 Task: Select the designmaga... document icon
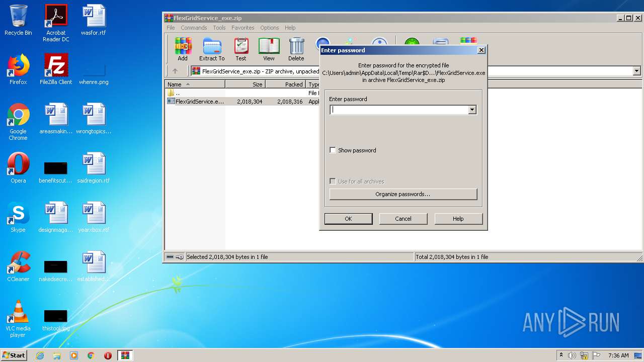56,217
